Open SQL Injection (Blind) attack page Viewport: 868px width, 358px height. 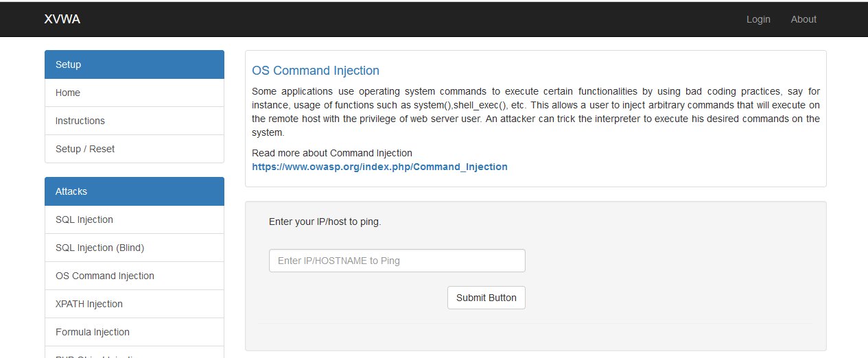point(134,248)
